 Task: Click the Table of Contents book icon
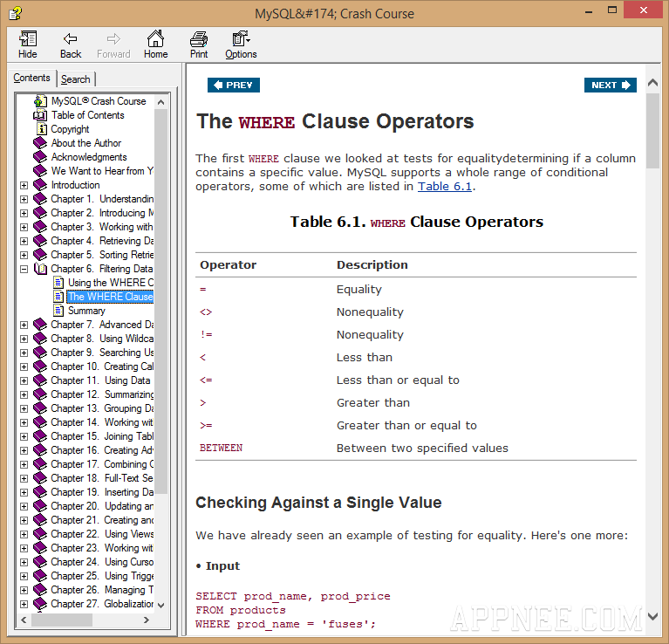click(40, 115)
